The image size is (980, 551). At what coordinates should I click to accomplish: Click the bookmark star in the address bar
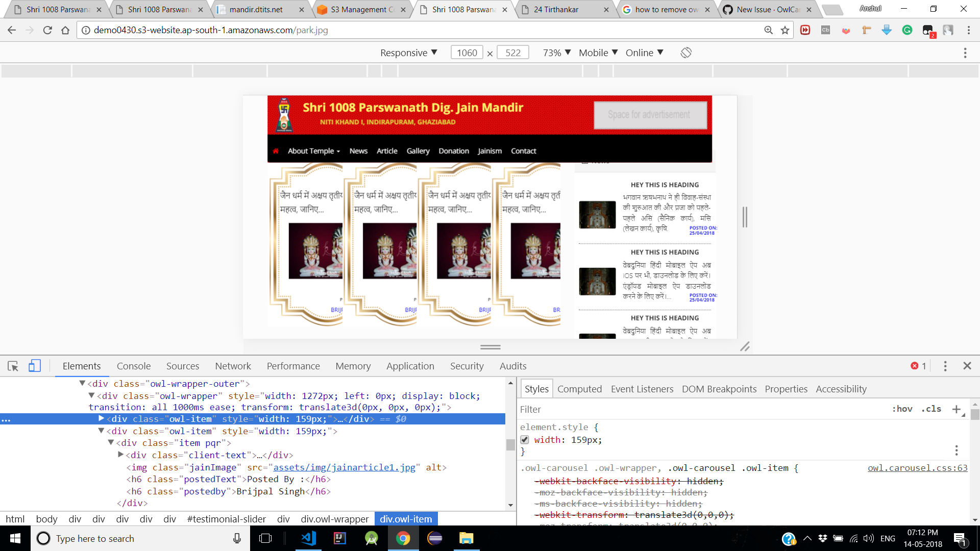click(x=785, y=30)
